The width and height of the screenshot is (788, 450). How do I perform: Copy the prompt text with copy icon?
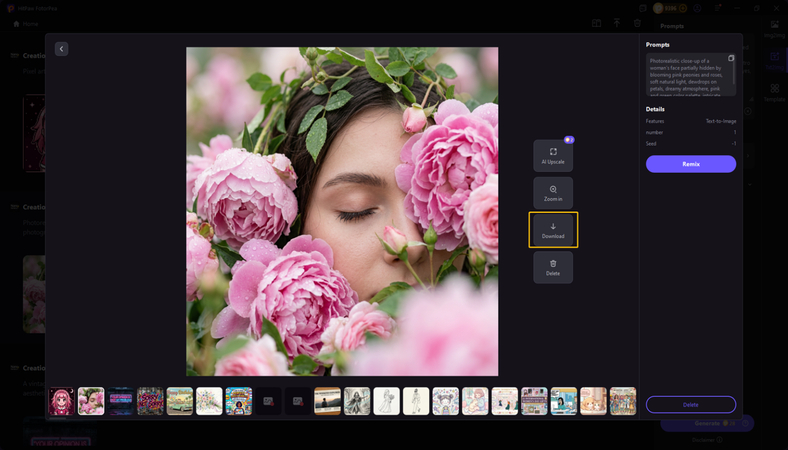731,58
